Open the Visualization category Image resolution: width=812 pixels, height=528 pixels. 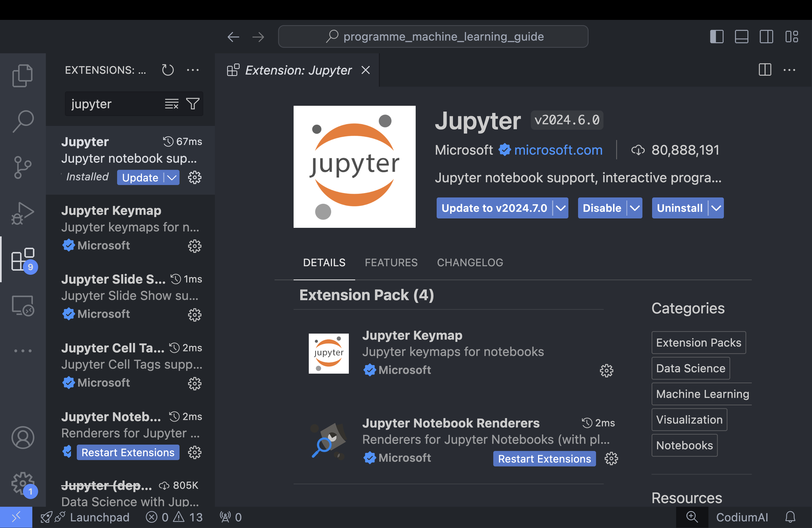[x=689, y=419]
